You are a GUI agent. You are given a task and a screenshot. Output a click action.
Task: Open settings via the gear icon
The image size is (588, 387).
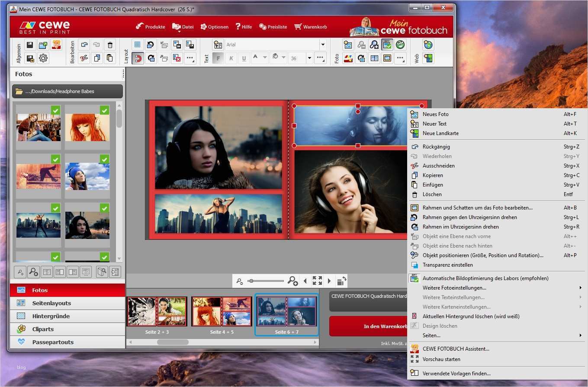(43, 58)
